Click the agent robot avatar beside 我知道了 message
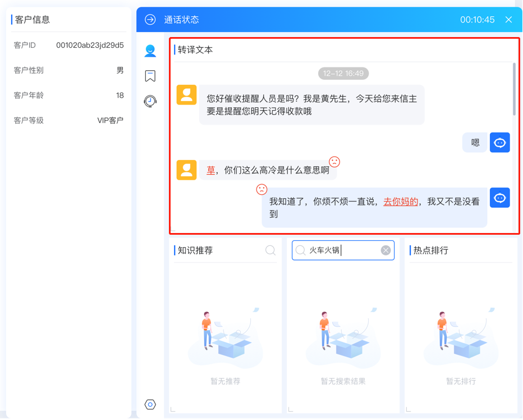523x420 pixels. coord(499,198)
